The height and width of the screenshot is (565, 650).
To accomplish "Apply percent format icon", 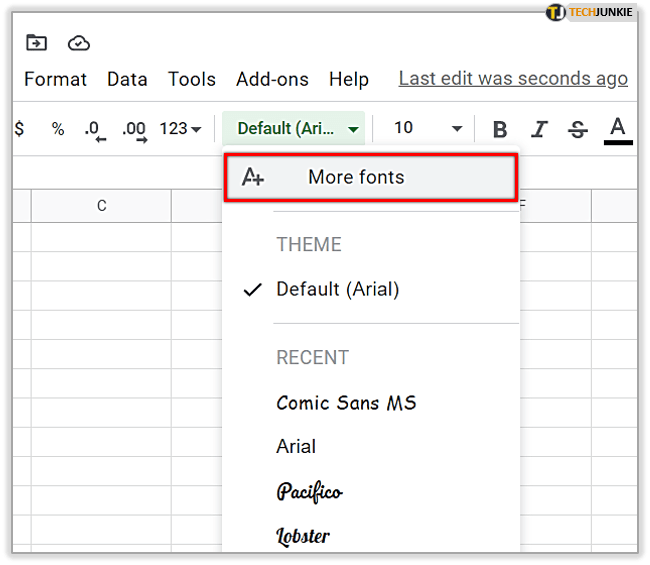I will [x=58, y=129].
